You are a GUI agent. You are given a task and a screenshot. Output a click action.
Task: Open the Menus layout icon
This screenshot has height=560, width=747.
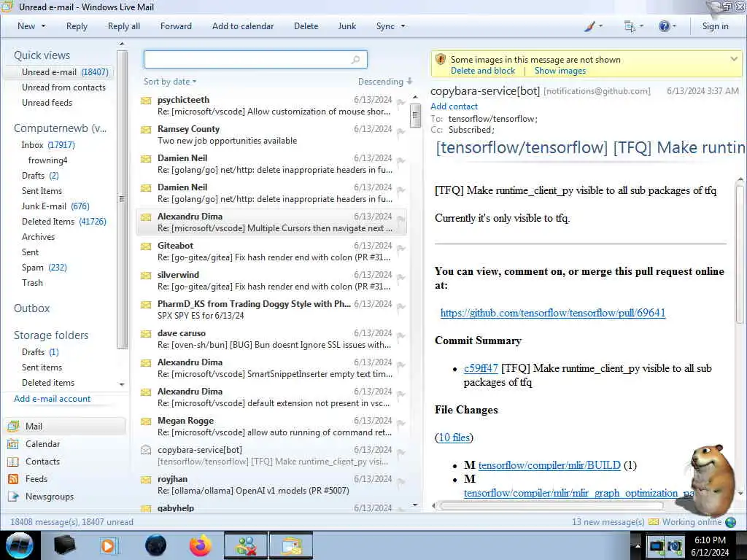coord(630,27)
